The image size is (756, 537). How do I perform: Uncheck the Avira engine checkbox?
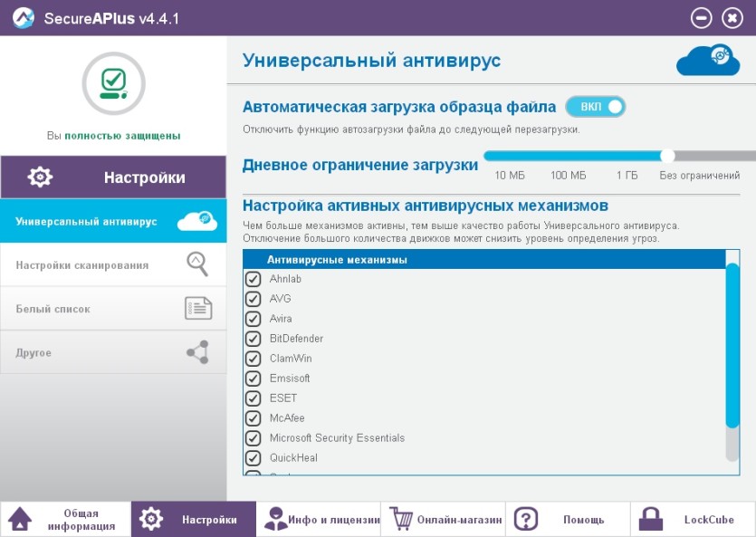(x=254, y=319)
